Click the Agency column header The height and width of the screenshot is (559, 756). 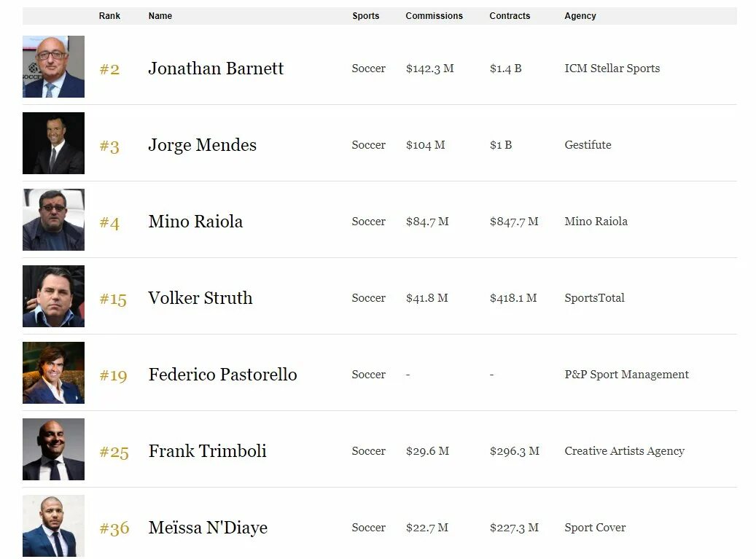click(x=580, y=16)
